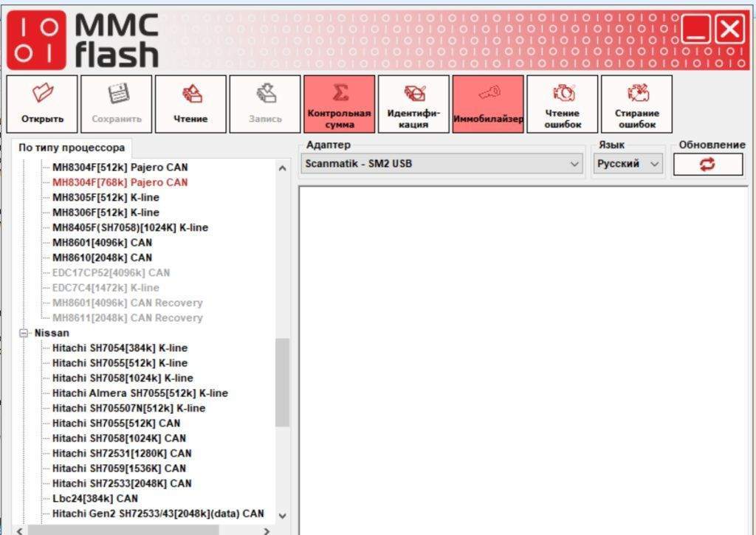Calculate the Контрольная сумма checksum
The height and width of the screenshot is (535, 756).
click(339, 104)
